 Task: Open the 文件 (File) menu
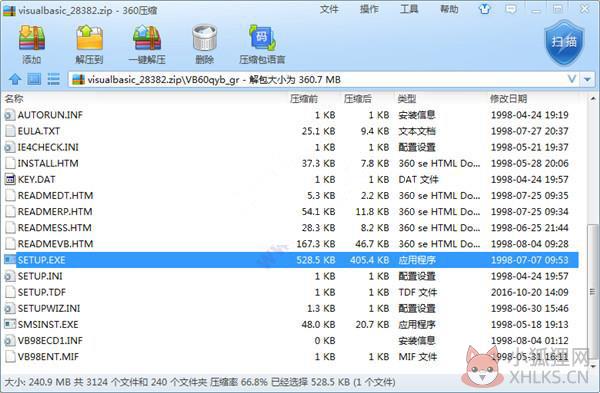329,10
